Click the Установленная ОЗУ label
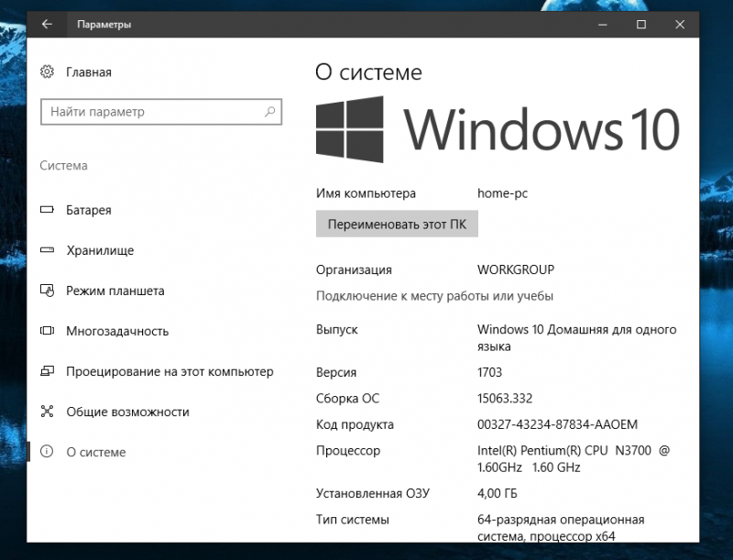This screenshot has width=733, height=560. [x=373, y=494]
